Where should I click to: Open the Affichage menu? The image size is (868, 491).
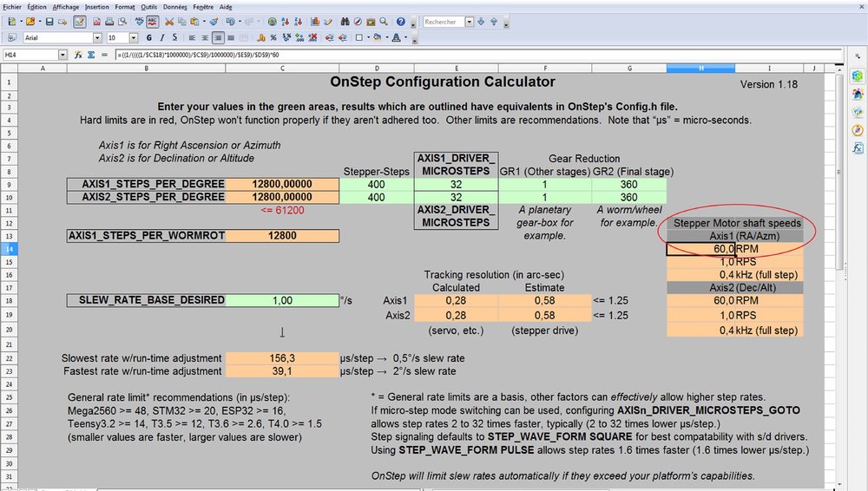click(66, 7)
